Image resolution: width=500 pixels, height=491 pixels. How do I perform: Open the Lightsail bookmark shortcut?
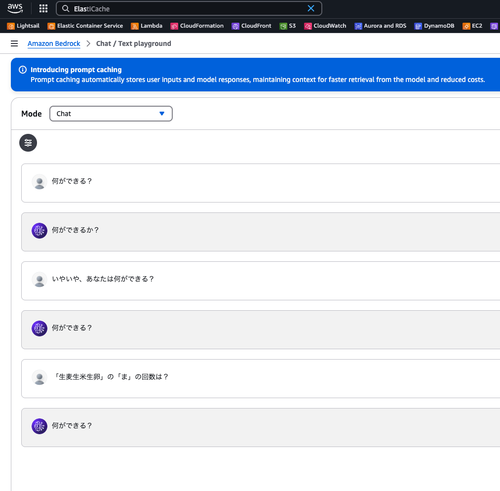tap(23, 26)
